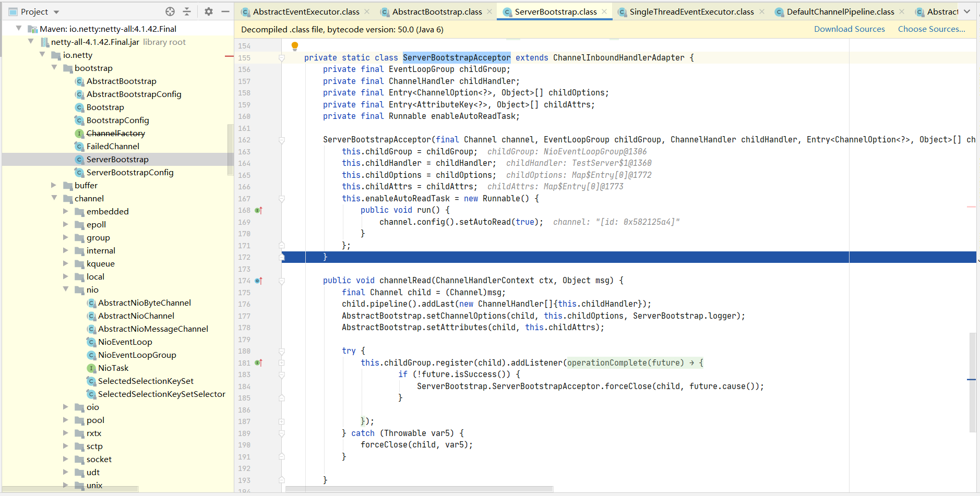Select NioEventLoopGroup class in tree

point(137,355)
